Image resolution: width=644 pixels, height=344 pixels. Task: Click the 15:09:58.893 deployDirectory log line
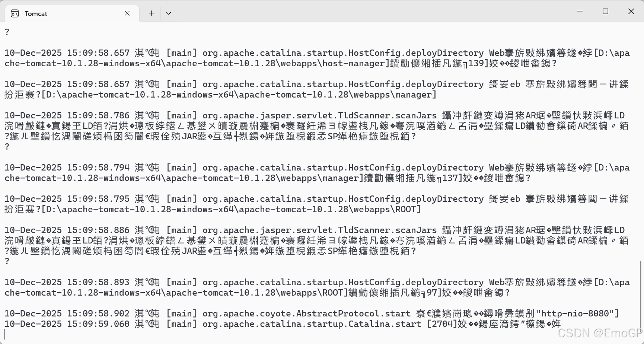click(x=316, y=282)
